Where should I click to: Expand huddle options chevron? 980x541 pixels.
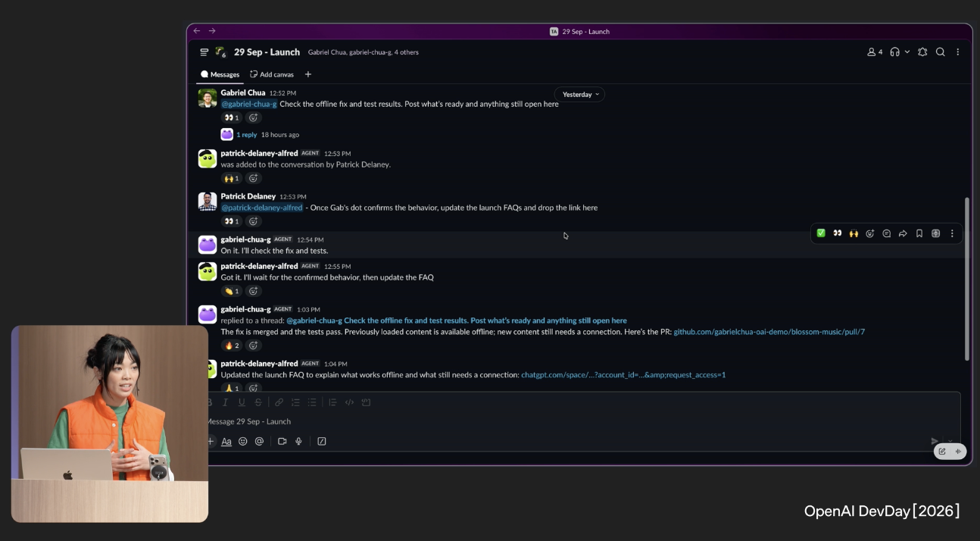point(907,52)
